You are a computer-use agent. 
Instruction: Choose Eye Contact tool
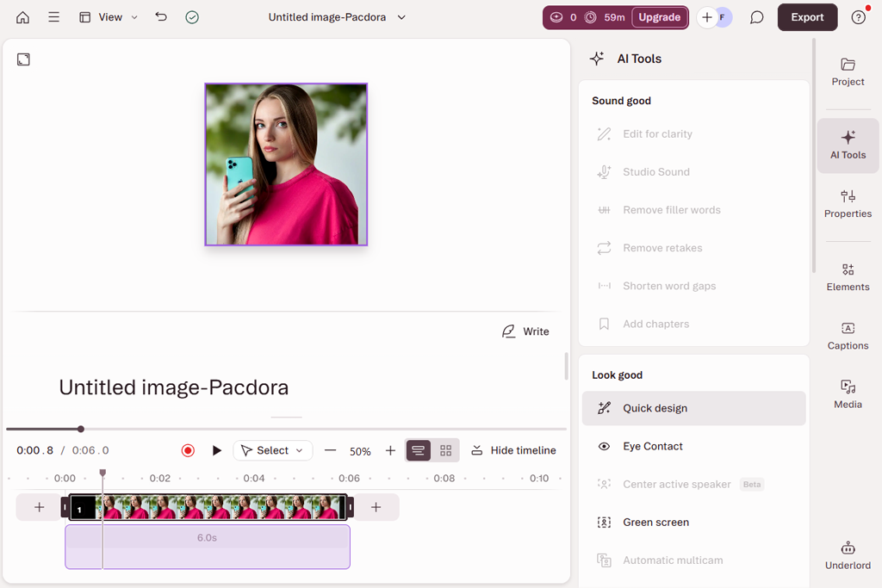coord(693,446)
